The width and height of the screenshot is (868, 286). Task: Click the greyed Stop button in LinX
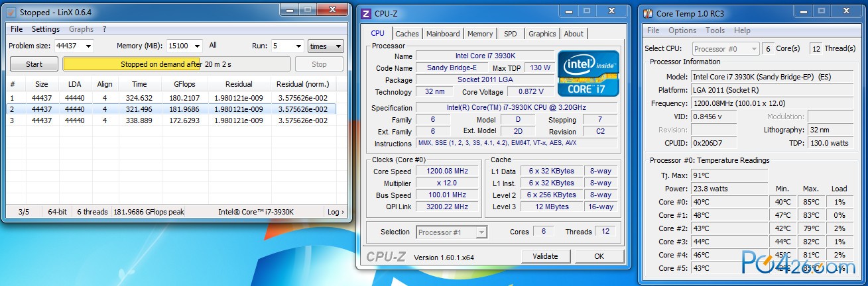point(319,64)
